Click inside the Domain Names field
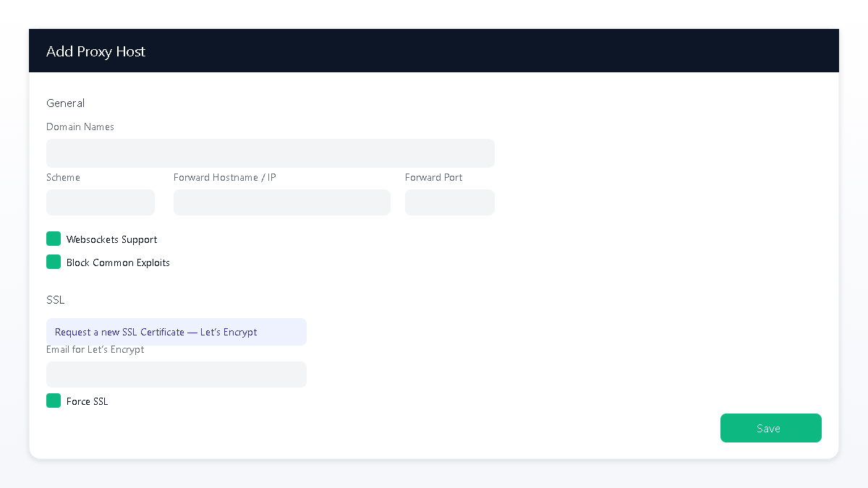Image resolution: width=868 pixels, height=488 pixels. point(271,153)
